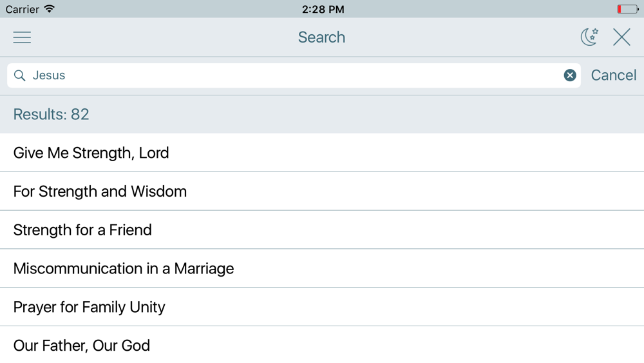The width and height of the screenshot is (644, 363).
Task: Tap the battery indicator icon
Action: pyautogui.click(x=628, y=9)
